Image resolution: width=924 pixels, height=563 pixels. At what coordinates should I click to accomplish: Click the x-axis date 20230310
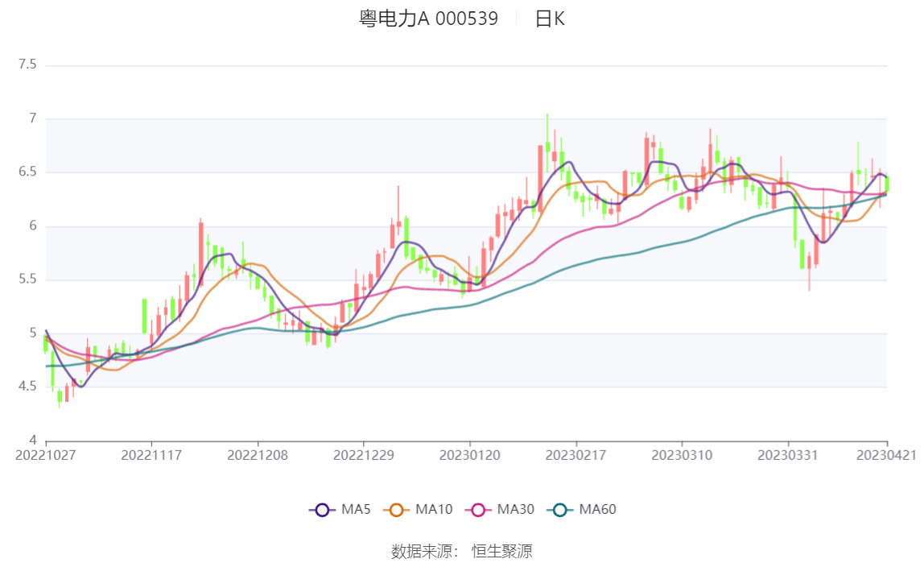(x=682, y=455)
